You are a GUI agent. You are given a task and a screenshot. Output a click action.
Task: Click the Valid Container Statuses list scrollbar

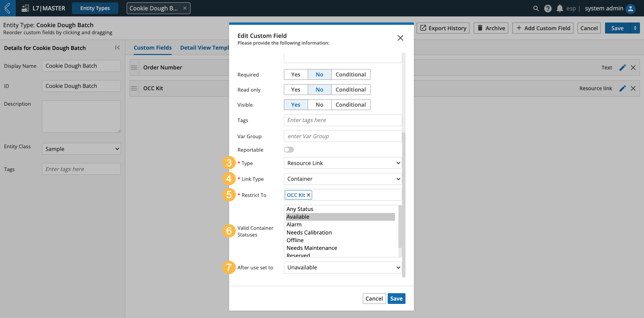point(400,226)
